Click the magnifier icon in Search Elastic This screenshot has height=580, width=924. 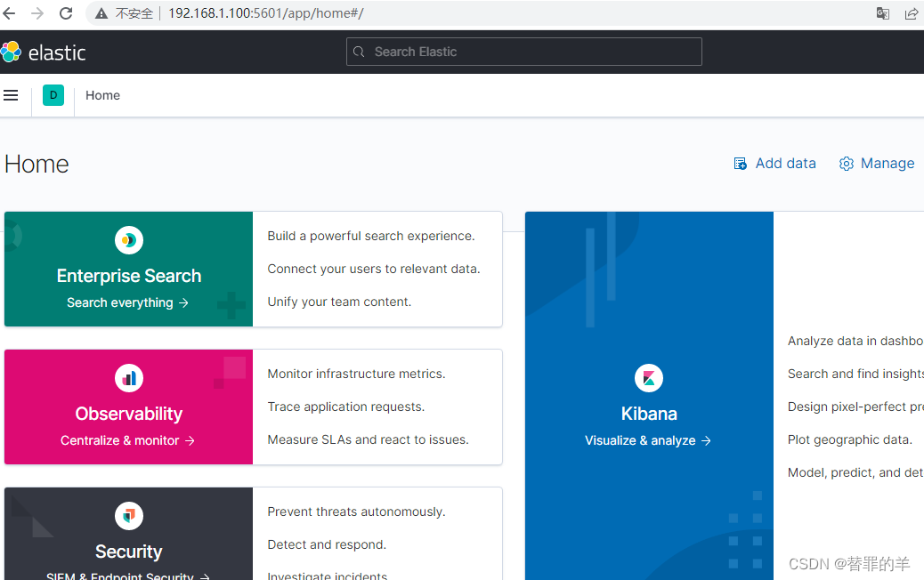[x=359, y=52]
